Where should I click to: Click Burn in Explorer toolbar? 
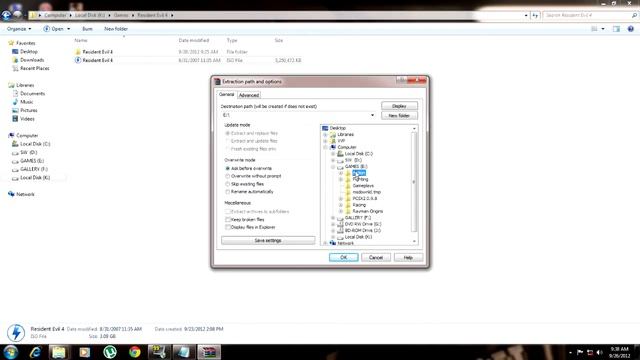87,29
